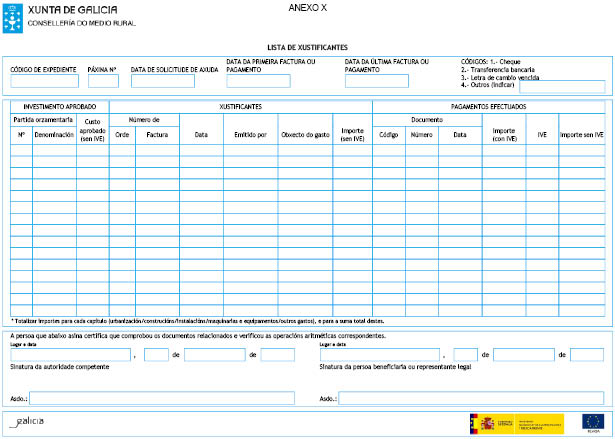Click the XUSTIFICANTES column group header

(240, 107)
